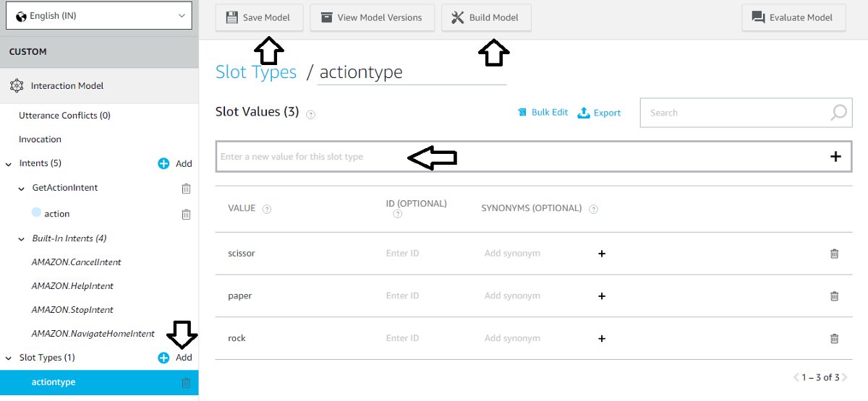This screenshot has height=401, width=868.
Task: Click the Export link
Action: click(599, 113)
